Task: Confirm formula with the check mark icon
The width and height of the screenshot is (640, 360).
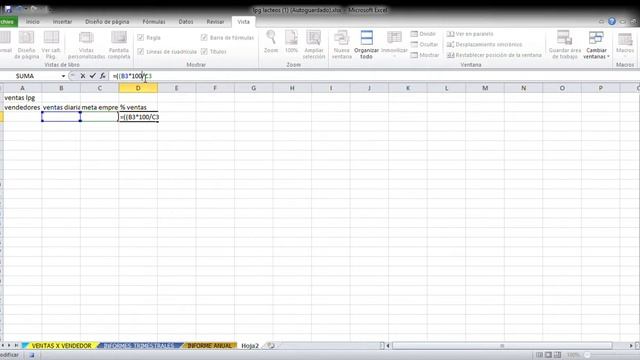Action: [x=93, y=76]
